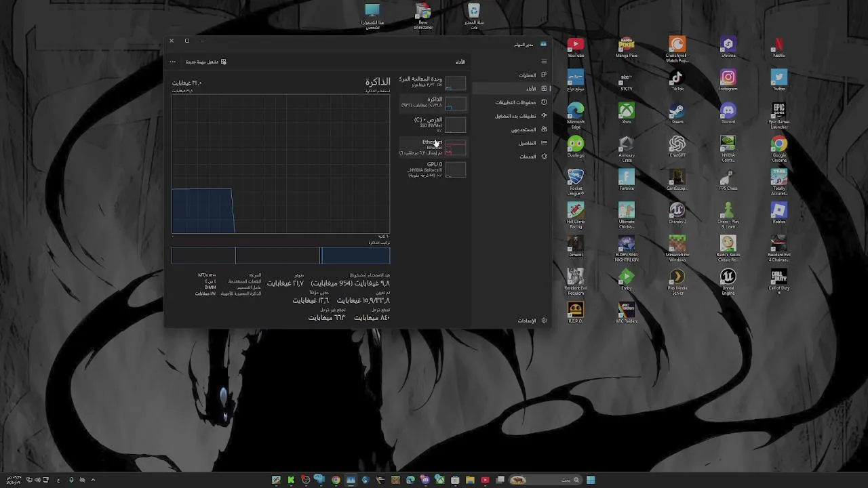
Task: Open Google Chrome desktop shortcut
Action: [x=779, y=149]
